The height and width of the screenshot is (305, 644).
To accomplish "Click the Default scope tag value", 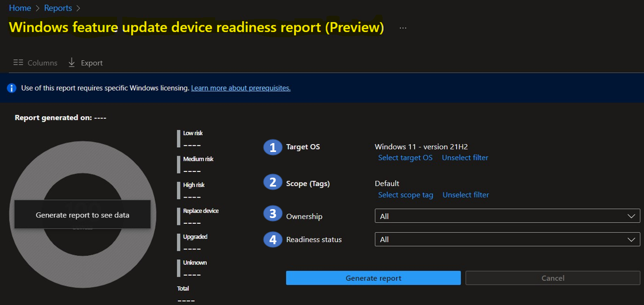I will [387, 183].
